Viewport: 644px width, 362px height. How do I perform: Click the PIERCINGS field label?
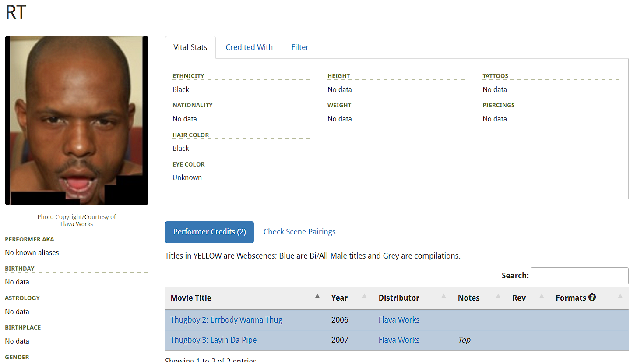(499, 105)
